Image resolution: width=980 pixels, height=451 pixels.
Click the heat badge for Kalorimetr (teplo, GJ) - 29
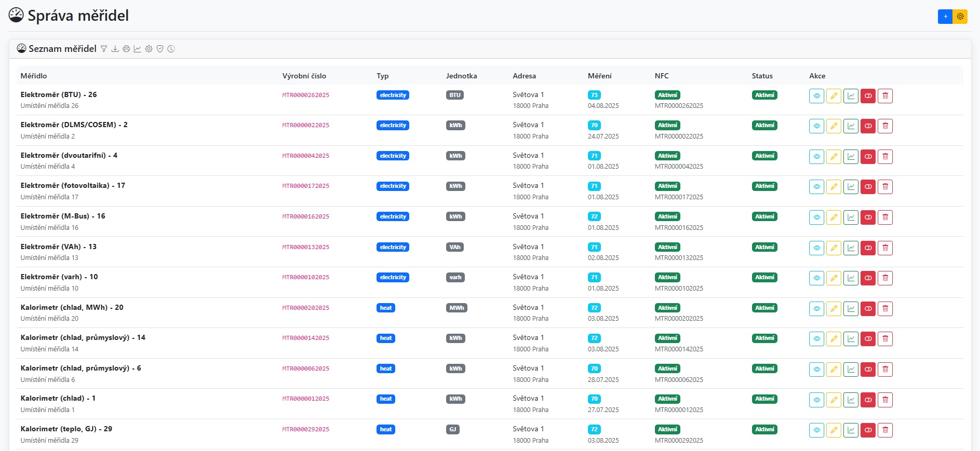[x=385, y=430]
